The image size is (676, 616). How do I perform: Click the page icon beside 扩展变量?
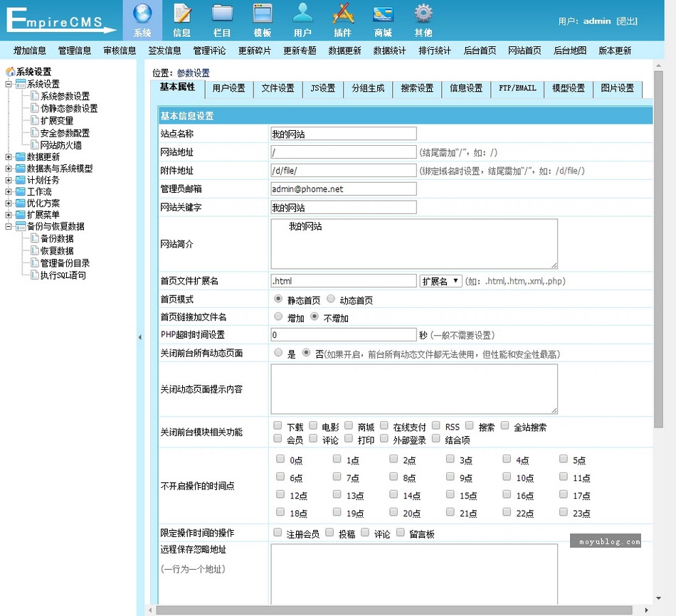pos(35,120)
